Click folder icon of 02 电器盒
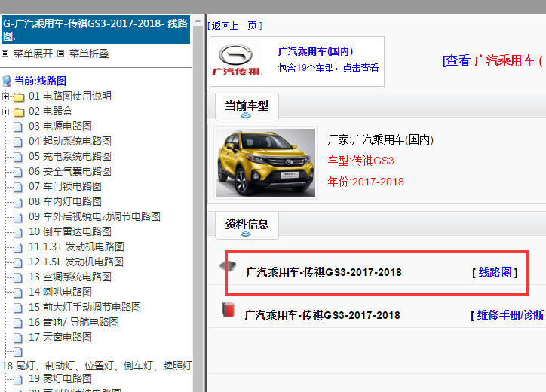Viewport: 546px width, 392px height. 19,112
